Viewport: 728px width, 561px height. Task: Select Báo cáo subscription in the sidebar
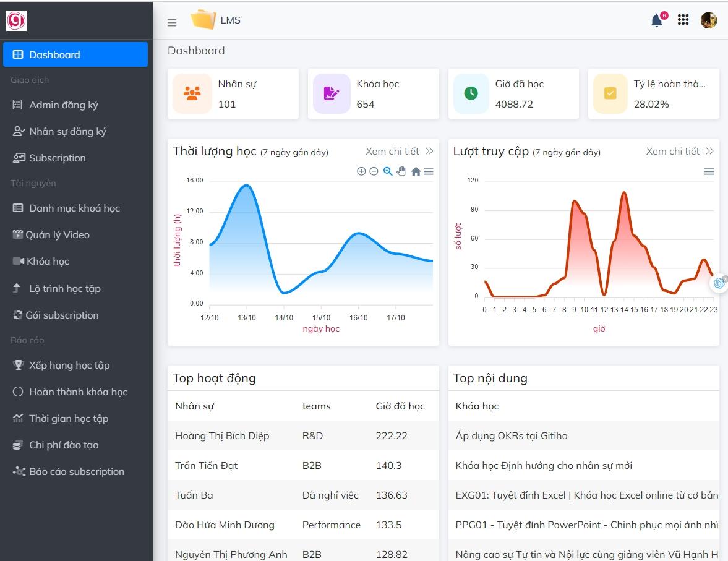(x=76, y=471)
